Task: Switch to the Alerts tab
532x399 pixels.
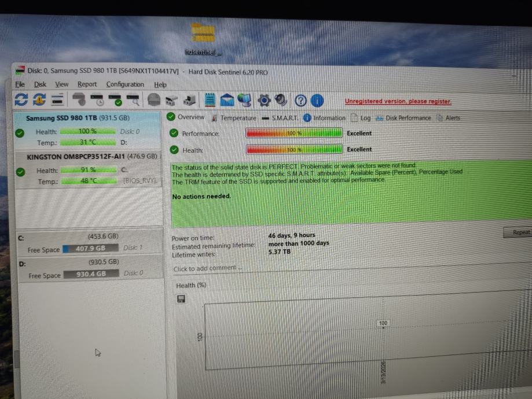Action: tap(449, 118)
